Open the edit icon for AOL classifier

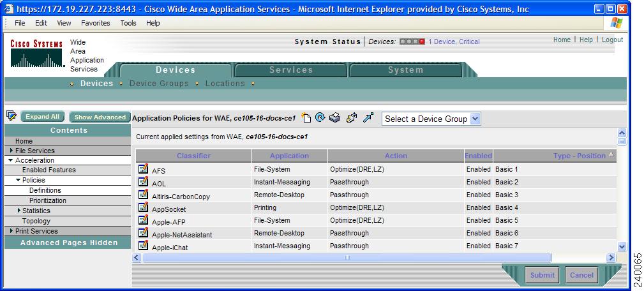click(143, 182)
